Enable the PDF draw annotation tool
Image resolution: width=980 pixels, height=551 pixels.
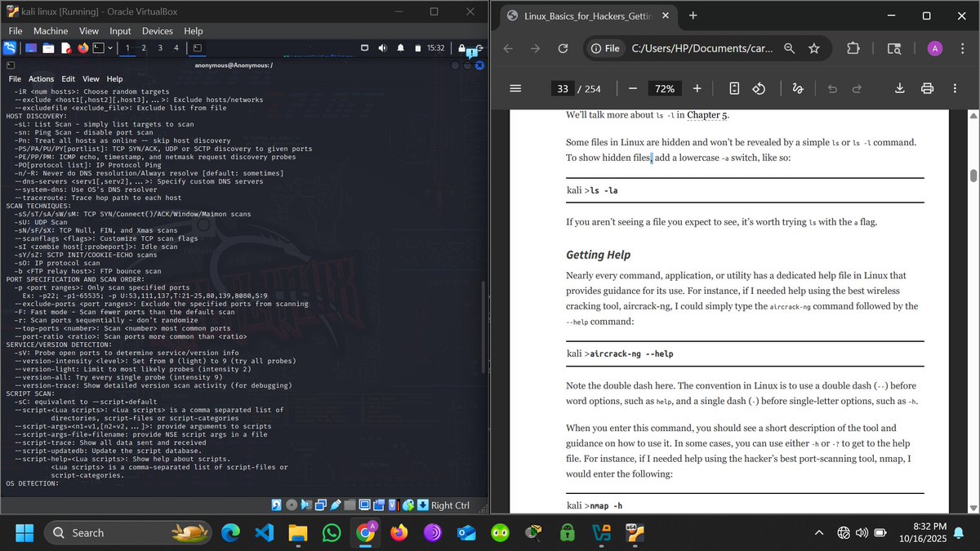tap(798, 88)
